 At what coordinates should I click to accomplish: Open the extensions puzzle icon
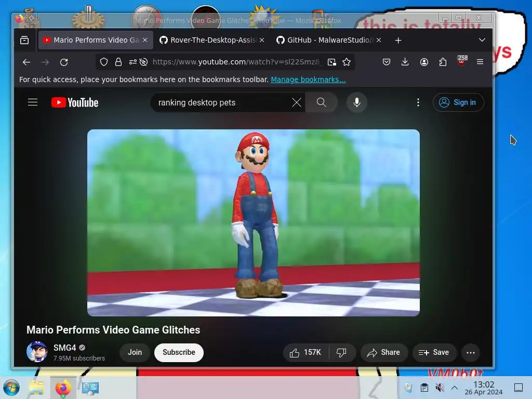(x=443, y=62)
